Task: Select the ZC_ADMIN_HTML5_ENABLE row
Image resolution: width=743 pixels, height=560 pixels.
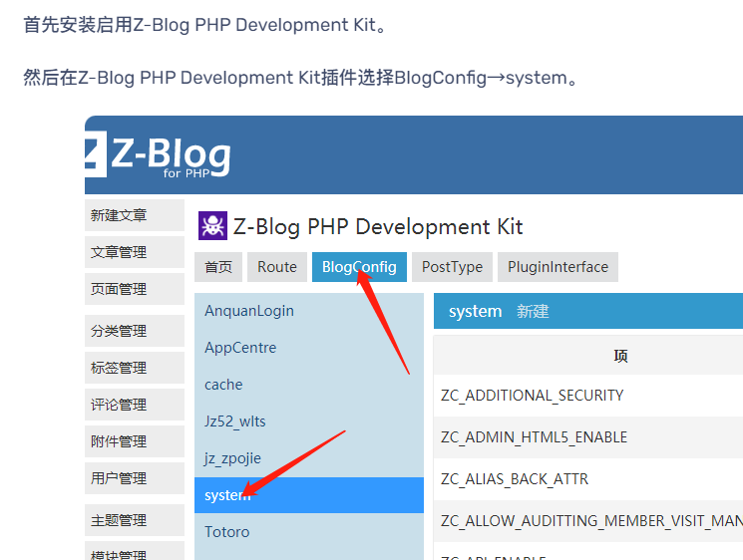Action: 588,437
